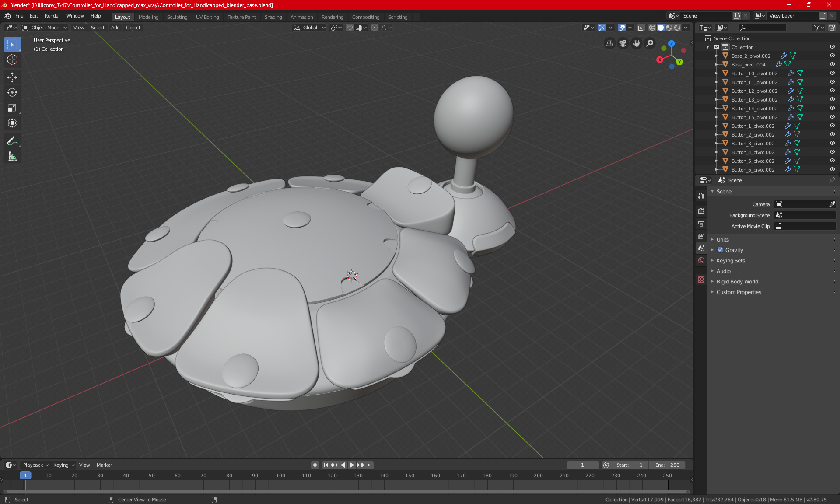Open the Render menu
840x504 pixels.
[52, 16]
